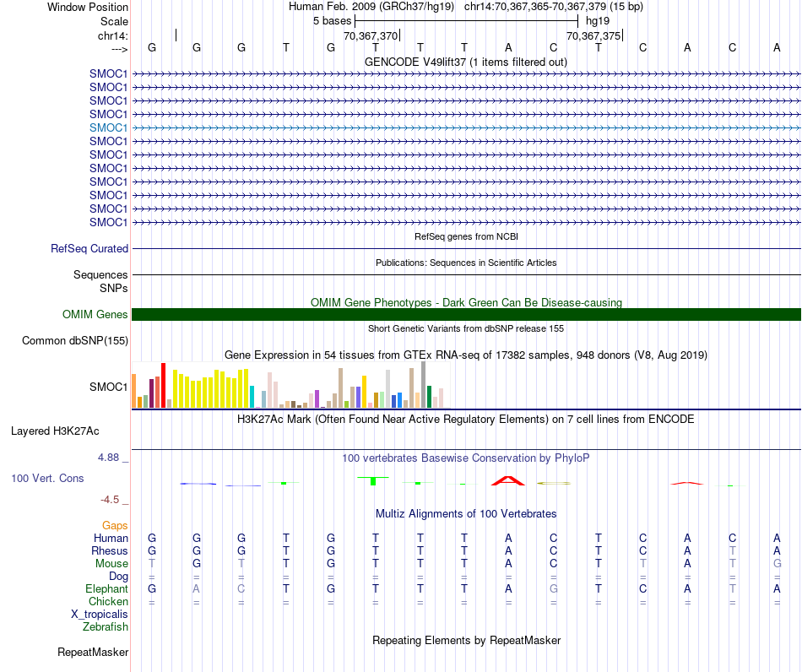802x672 pixels.
Task: Click the Human species label
Action: pyautogui.click(x=111, y=538)
